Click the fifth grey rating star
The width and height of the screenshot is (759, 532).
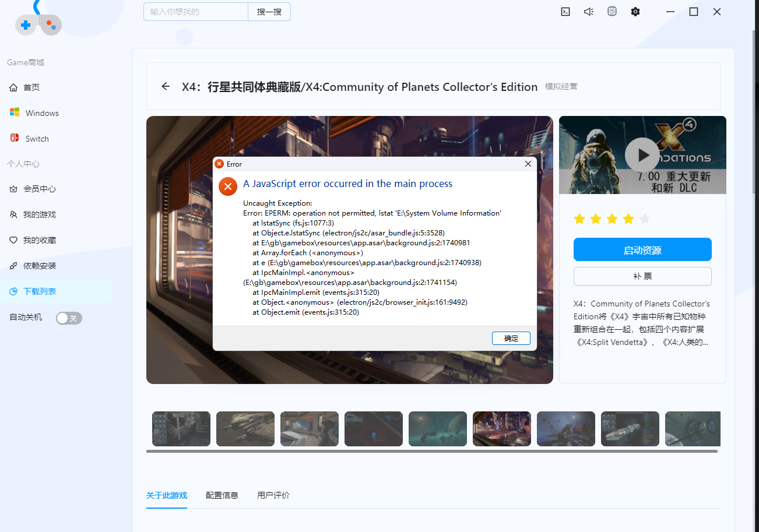[645, 219]
